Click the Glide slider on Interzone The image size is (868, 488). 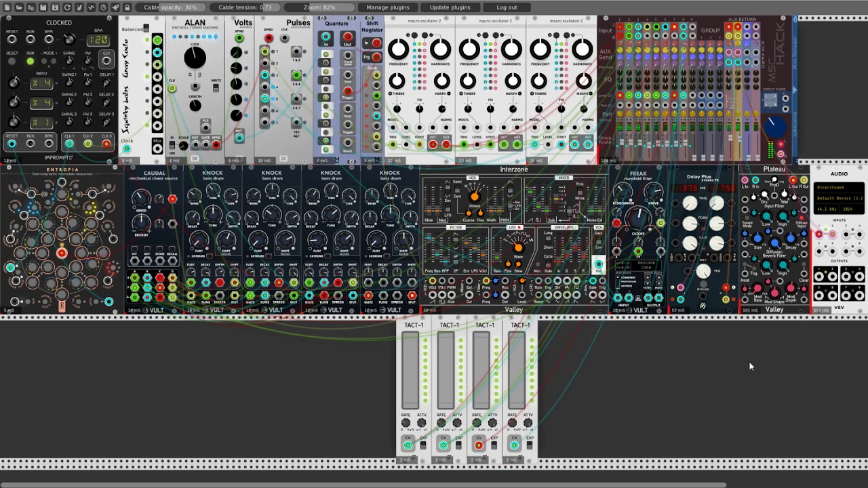[x=429, y=200]
